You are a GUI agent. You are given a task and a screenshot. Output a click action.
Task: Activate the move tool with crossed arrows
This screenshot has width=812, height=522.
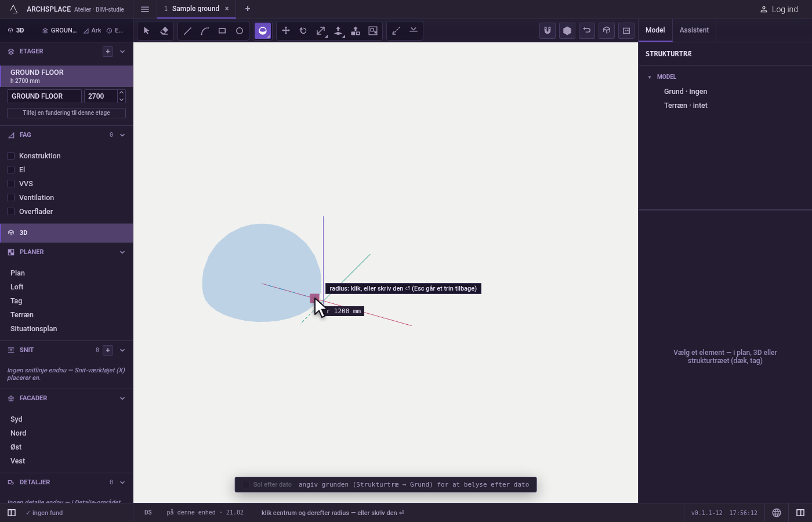(x=286, y=31)
